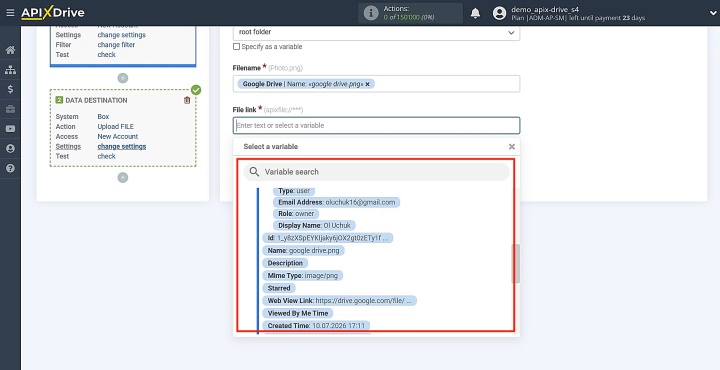
Task: Open the hamburger menu
Action: click(x=10, y=13)
